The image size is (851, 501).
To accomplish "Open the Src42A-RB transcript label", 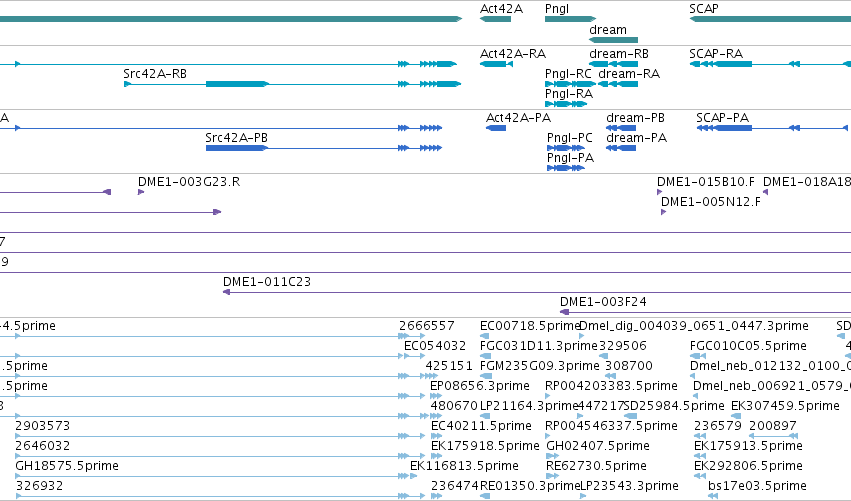I will [155, 74].
